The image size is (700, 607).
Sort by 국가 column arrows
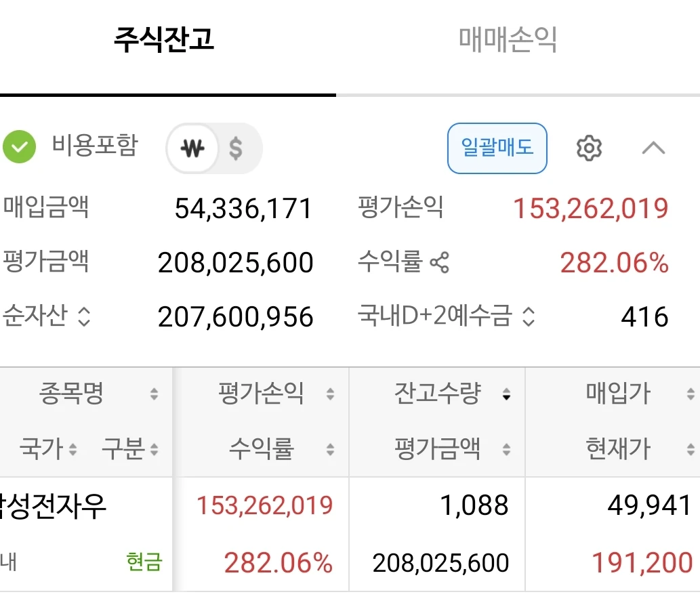pyautogui.click(x=73, y=449)
